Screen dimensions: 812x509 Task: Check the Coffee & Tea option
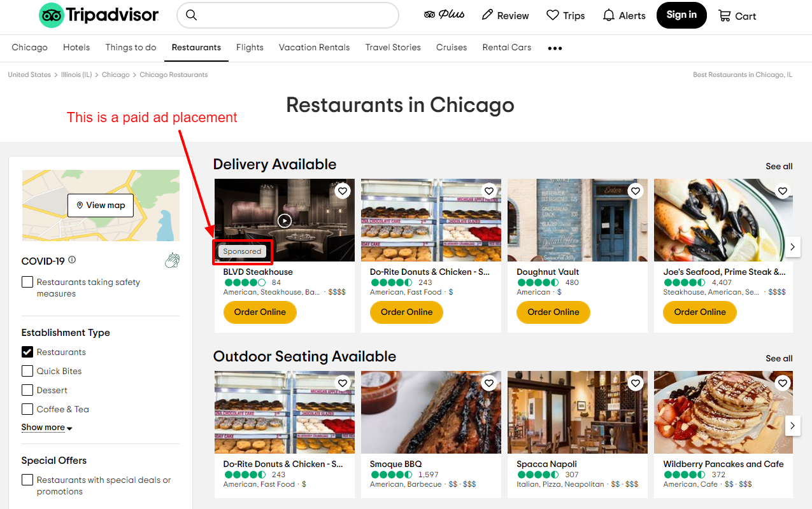pyautogui.click(x=27, y=409)
